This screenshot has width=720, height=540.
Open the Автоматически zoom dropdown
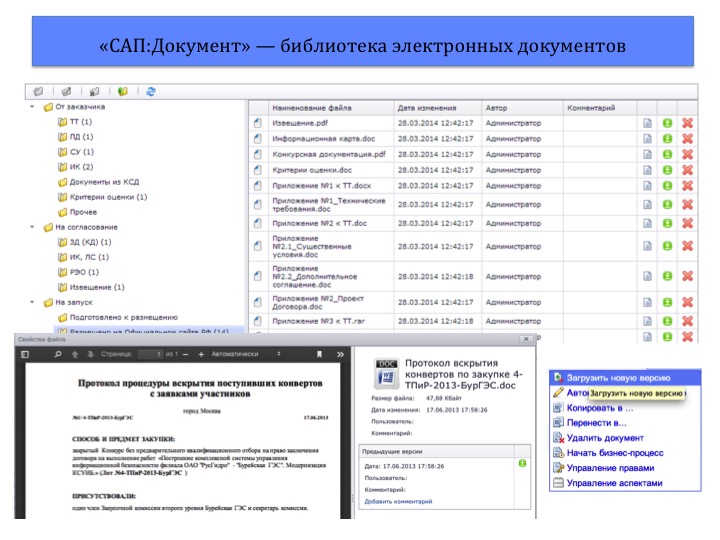click(246, 354)
